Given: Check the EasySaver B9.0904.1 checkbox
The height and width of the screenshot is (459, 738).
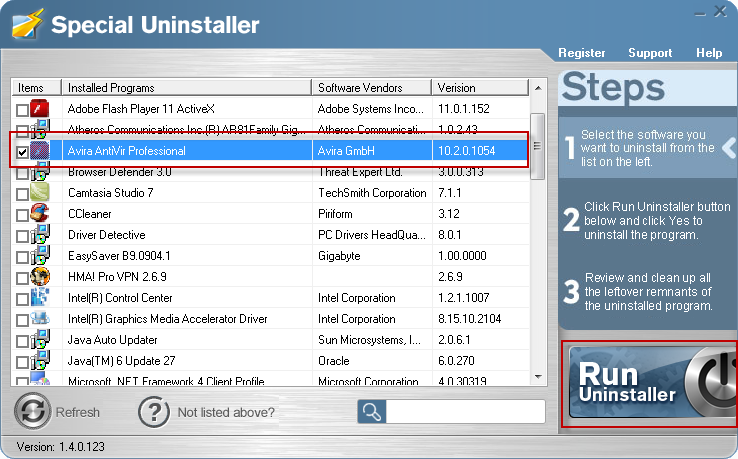Looking at the screenshot, I should click(22, 257).
